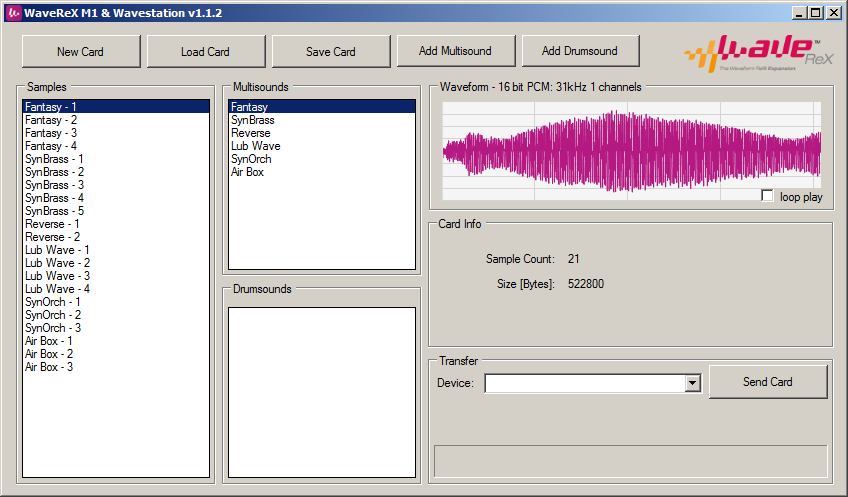848x497 pixels.
Task: Close the WaveReX window
Action: [x=833, y=13]
